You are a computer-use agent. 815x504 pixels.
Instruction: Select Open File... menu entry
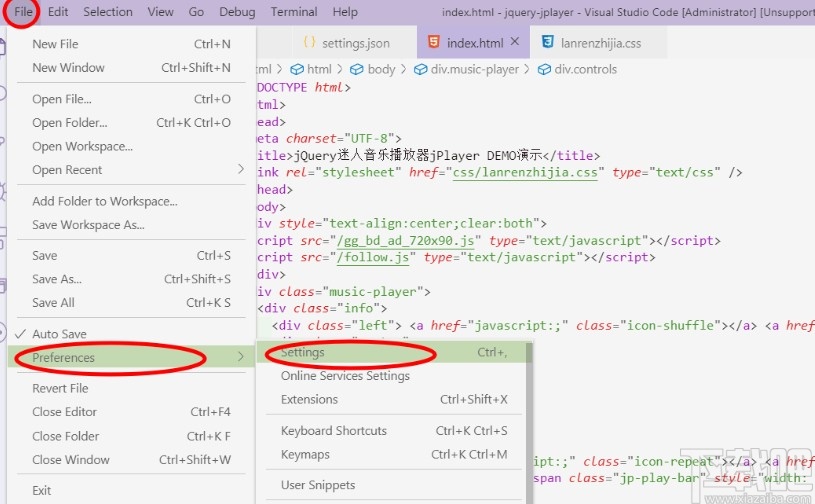coord(131,99)
